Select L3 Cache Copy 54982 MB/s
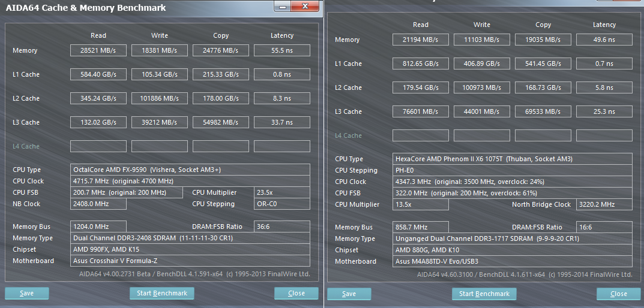 point(220,122)
